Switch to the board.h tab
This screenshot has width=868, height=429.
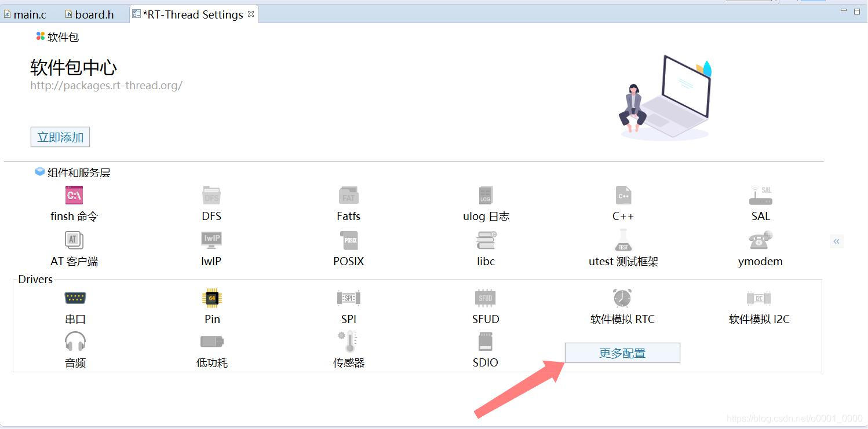[89, 14]
